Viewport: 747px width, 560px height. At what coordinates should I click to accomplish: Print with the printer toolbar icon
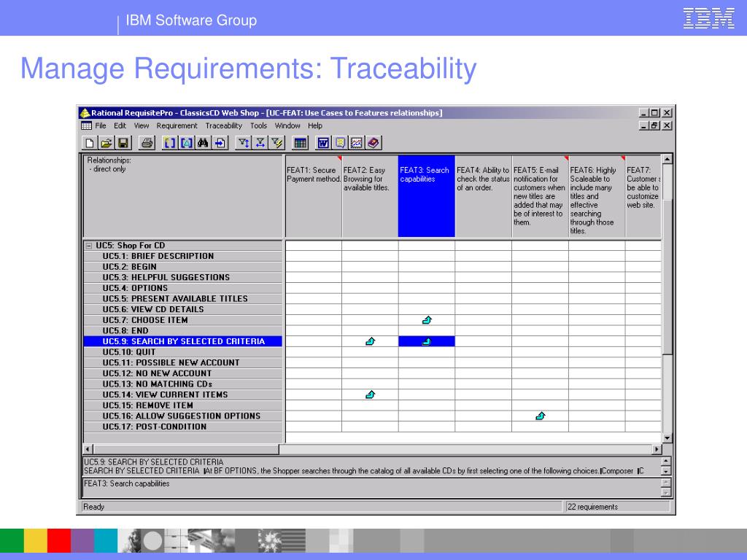point(147,143)
